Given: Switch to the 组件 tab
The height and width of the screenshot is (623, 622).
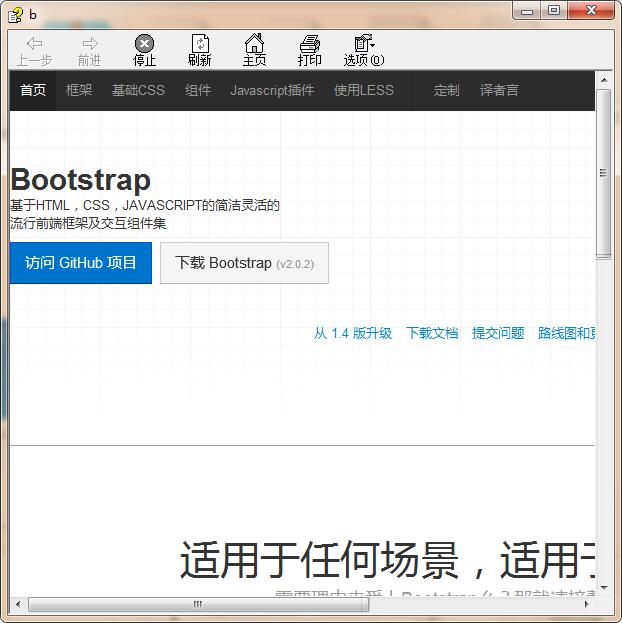Looking at the screenshot, I should click(x=198, y=90).
